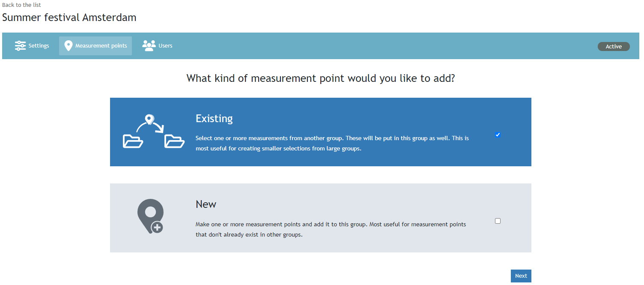Click the measurement point question heading
Viewport: 644px width, 285px height.
coord(321,78)
